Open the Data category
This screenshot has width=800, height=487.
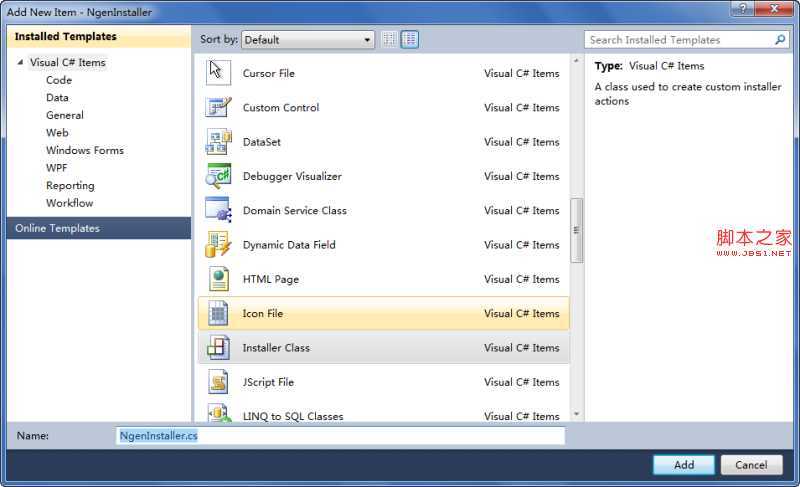click(x=57, y=97)
